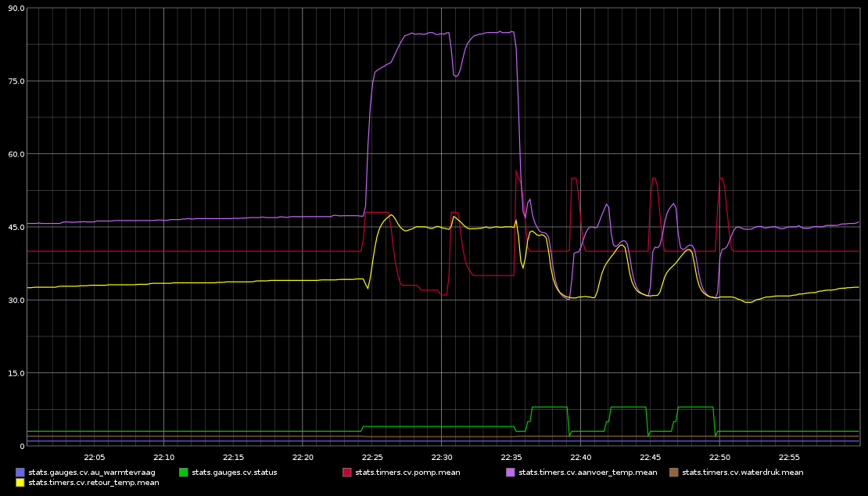
Task: Click the blue au_warmtevraag legend swatch
Action: 20,473
